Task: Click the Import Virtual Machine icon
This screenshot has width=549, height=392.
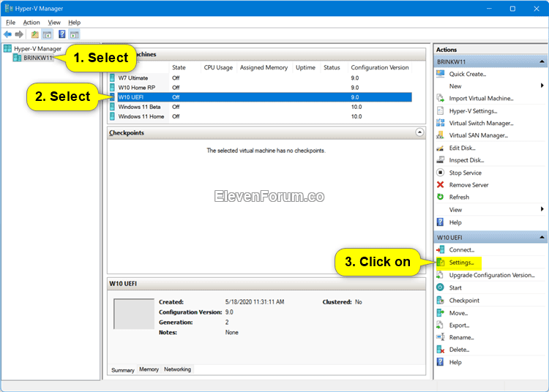Action: point(440,98)
